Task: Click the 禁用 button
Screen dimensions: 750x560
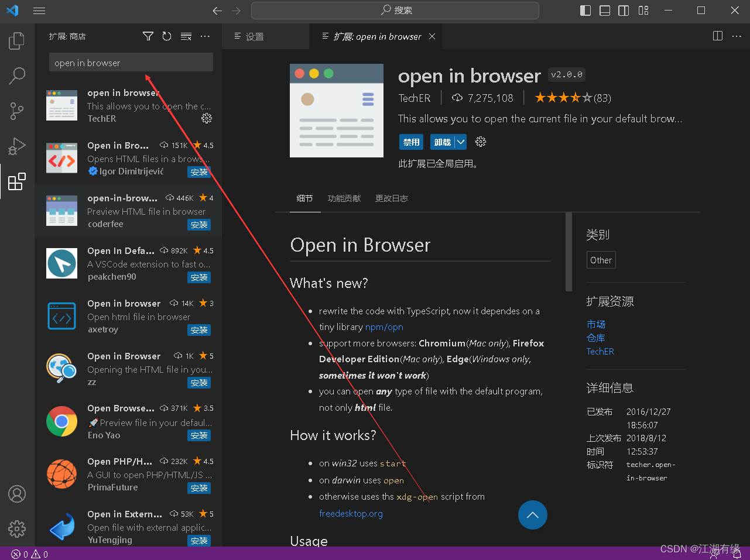Action: (412, 142)
